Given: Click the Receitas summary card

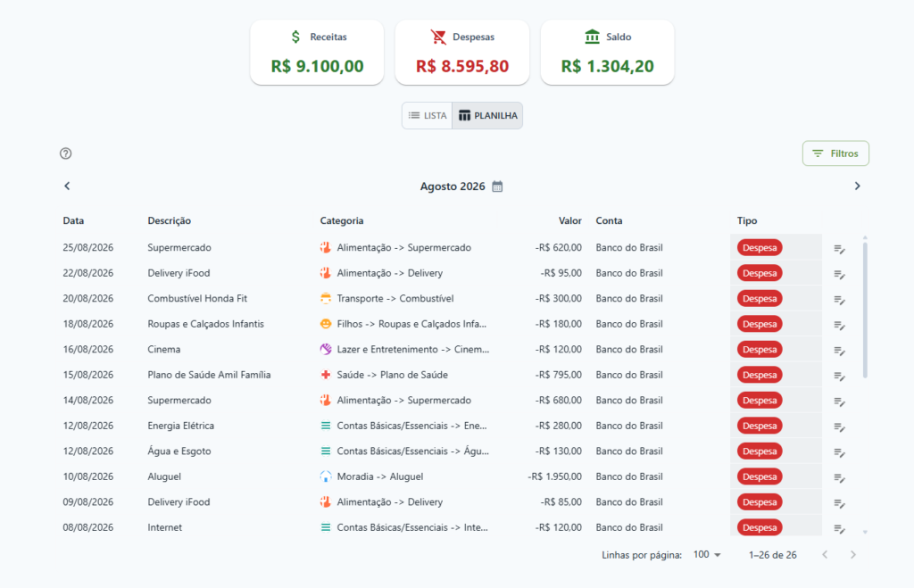Looking at the screenshot, I should (317, 53).
